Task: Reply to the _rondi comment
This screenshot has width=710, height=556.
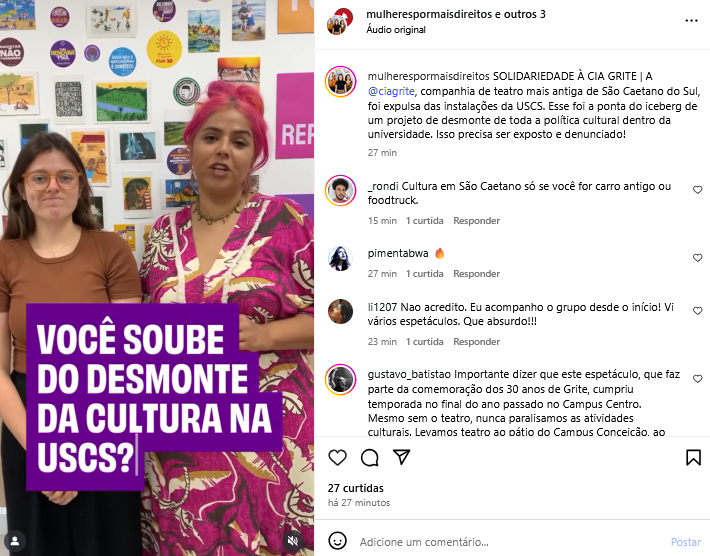Action: [x=476, y=220]
